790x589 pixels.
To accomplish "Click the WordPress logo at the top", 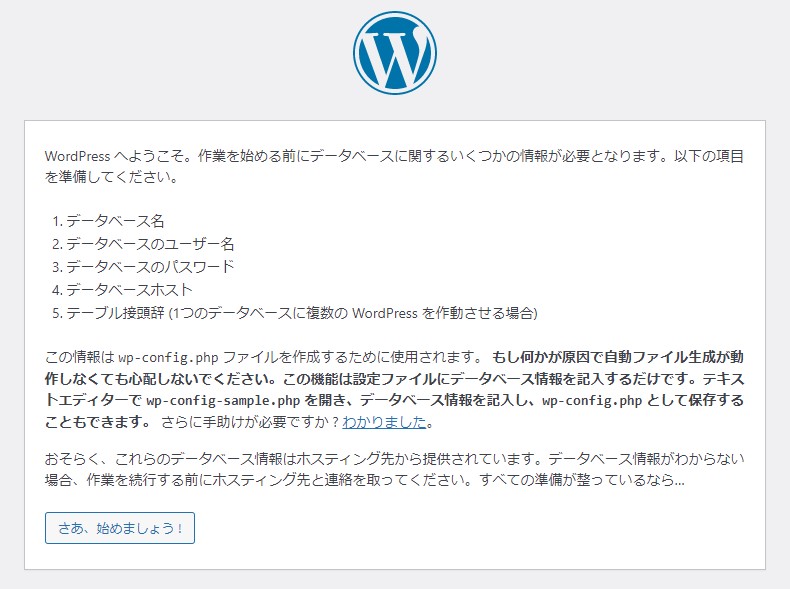I will point(394,53).
